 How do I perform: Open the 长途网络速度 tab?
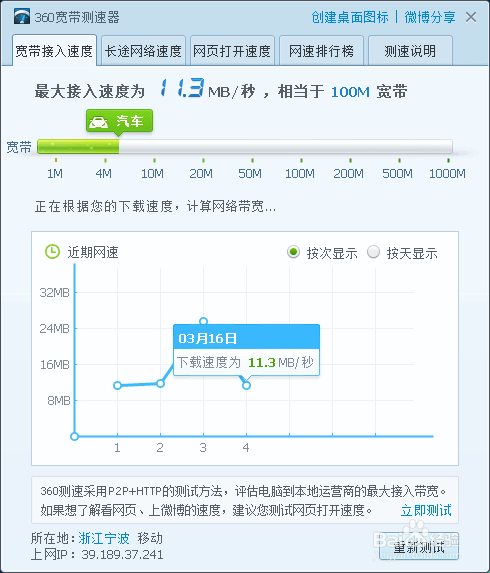(143, 50)
